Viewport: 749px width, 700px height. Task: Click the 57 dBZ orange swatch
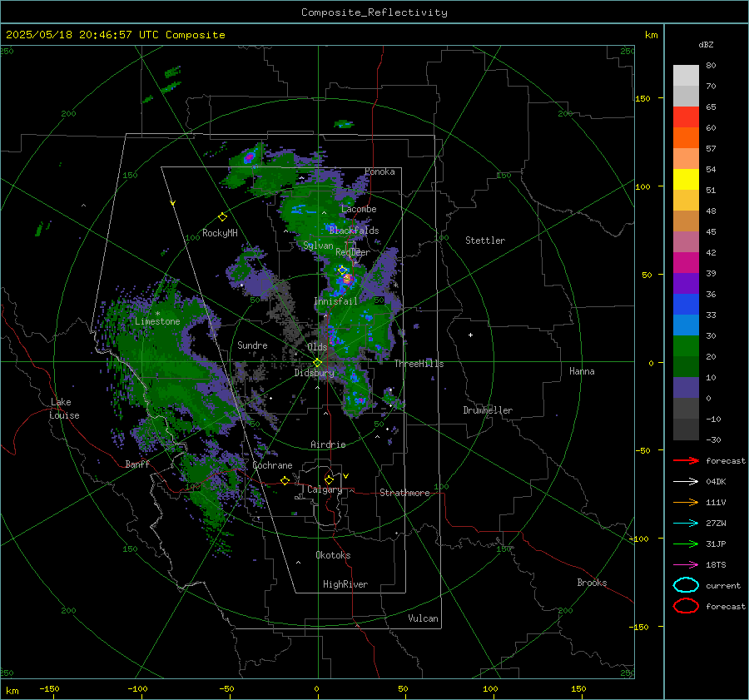(x=686, y=137)
